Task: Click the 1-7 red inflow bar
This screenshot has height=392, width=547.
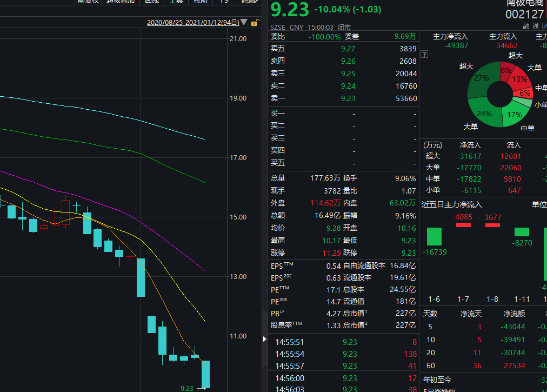Action: (463, 224)
